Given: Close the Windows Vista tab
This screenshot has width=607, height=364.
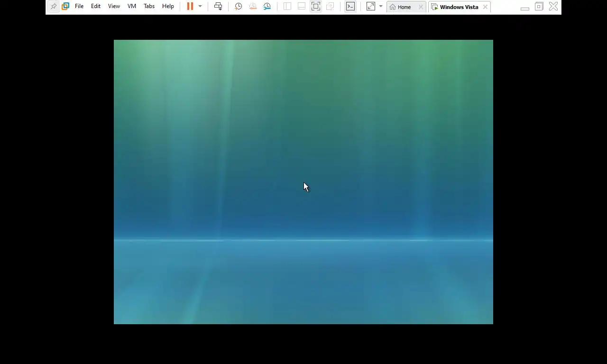Looking at the screenshot, I should pyautogui.click(x=485, y=7).
